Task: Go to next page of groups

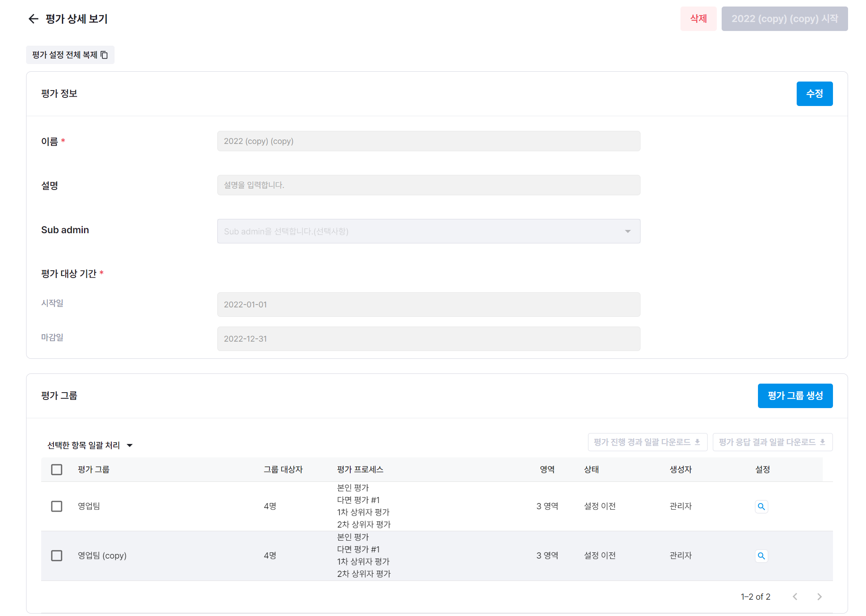Action: tap(819, 597)
